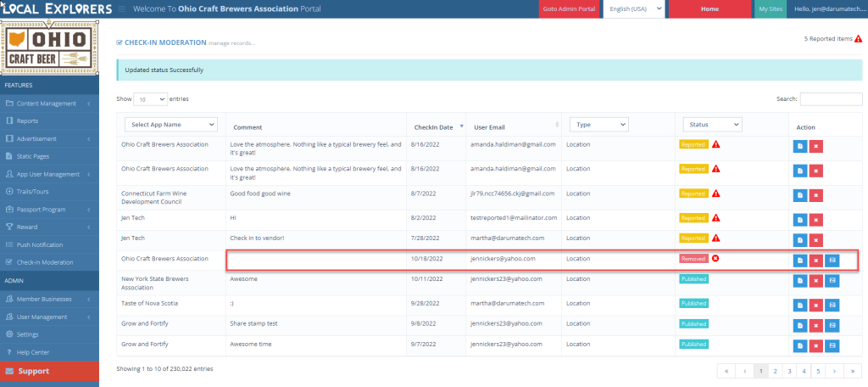Click view document icon for Share stamp test row
The width and height of the screenshot is (868, 387).
tap(800, 325)
